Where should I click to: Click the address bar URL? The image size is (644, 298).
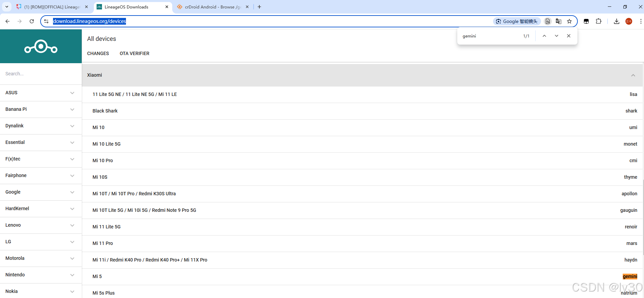(89, 21)
